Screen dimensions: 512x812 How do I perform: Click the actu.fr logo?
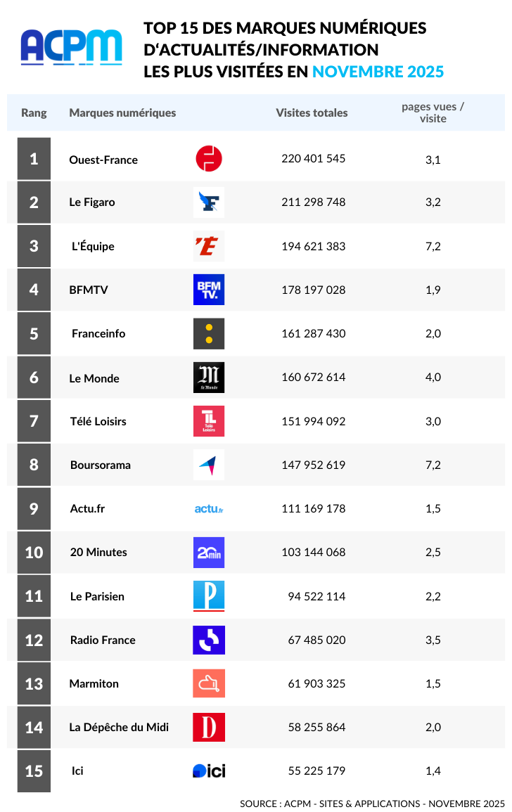point(209,509)
